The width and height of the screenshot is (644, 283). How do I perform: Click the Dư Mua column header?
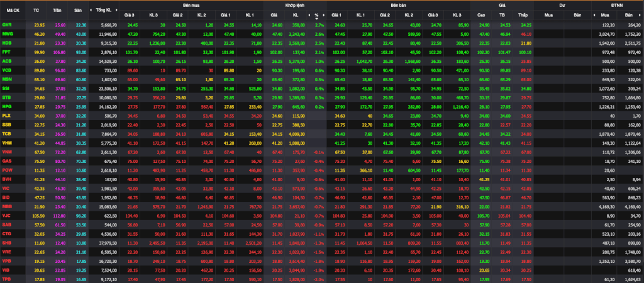[548, 15]
